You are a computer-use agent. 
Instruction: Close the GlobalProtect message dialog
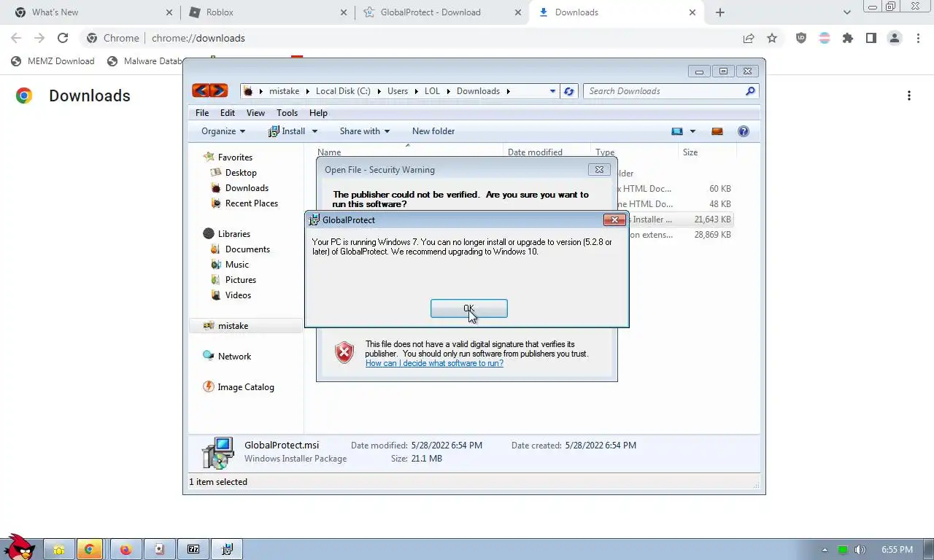point(614,219)
